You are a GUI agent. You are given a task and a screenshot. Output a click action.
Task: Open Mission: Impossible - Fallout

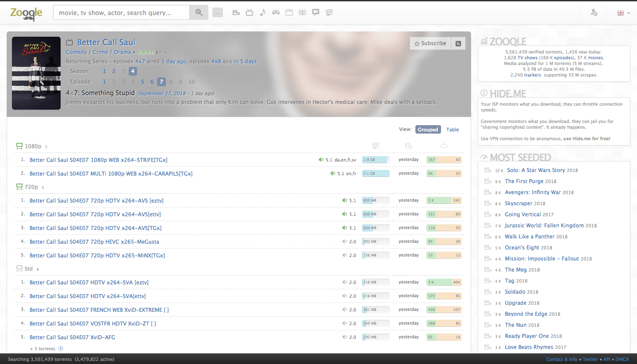coord(542,259)
